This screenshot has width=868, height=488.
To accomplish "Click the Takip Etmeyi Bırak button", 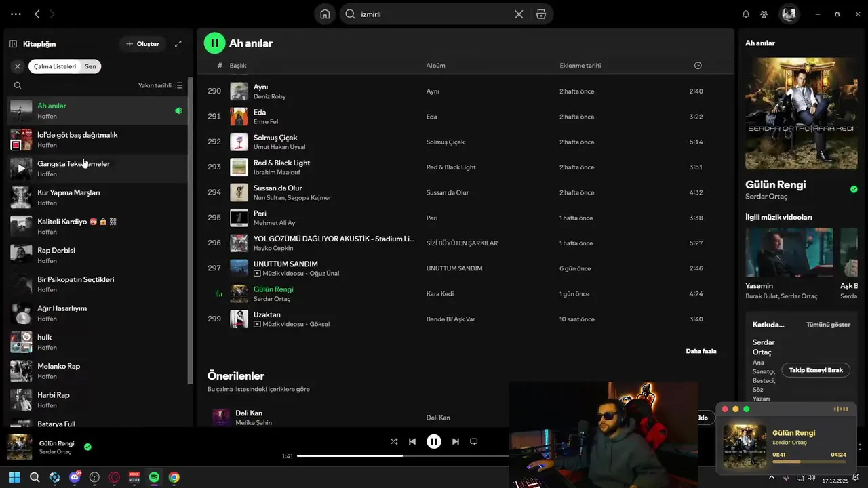I will (816, 370).
